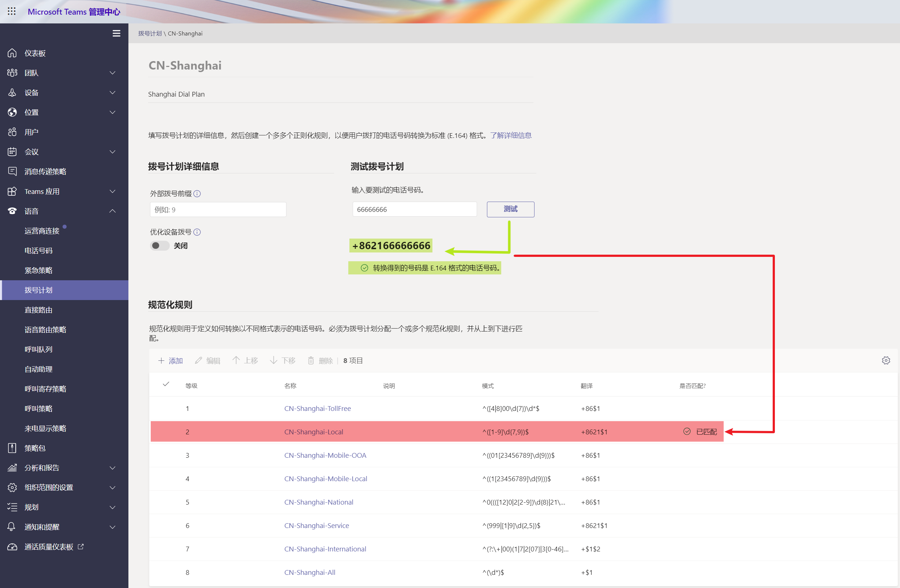The width and height of the screenshot is (900, 588).
Task: Toggle the select-all checkmark in table header
Action: point(166,384)
